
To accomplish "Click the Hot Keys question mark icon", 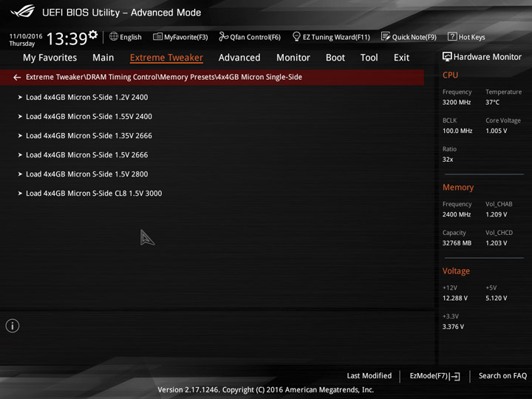I will pyautogui.click(x=452, y=36).
